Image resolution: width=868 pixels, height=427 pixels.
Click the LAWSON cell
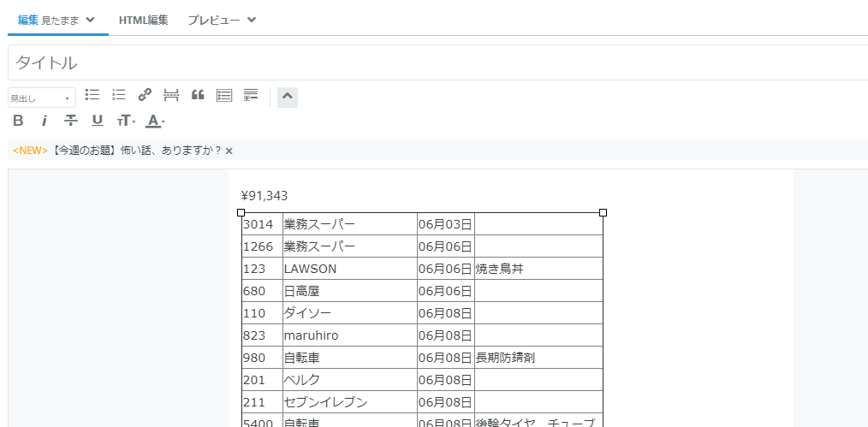[350, 268]
